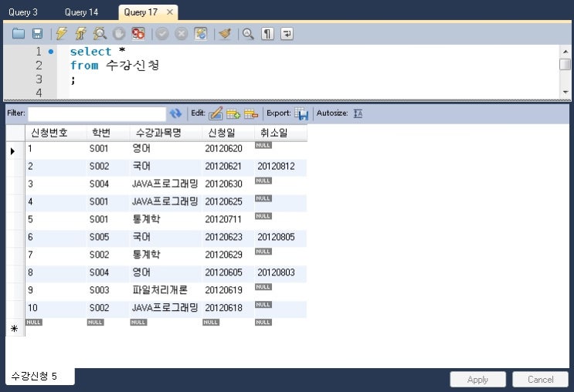Select the 신청번호 cell with value 10
The image size is (574, 392).
(56, 308)
